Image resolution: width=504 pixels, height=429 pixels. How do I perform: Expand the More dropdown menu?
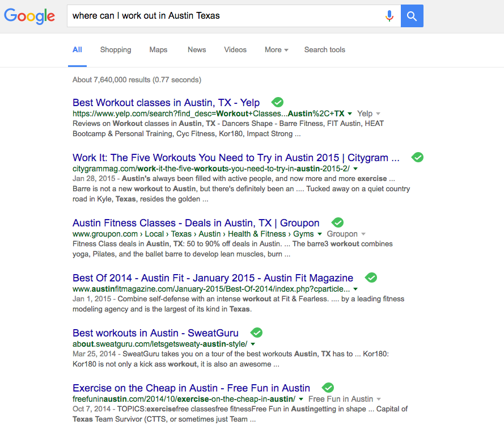[x=277, y=50]
